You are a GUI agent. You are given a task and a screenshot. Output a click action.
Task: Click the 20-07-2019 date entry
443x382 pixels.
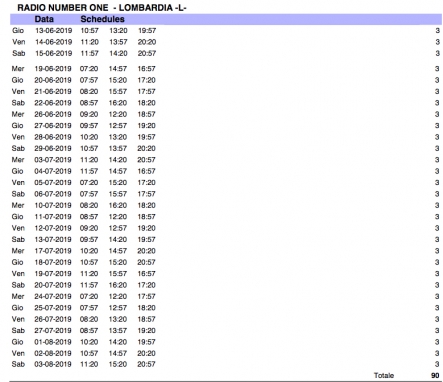click(53, 285)
